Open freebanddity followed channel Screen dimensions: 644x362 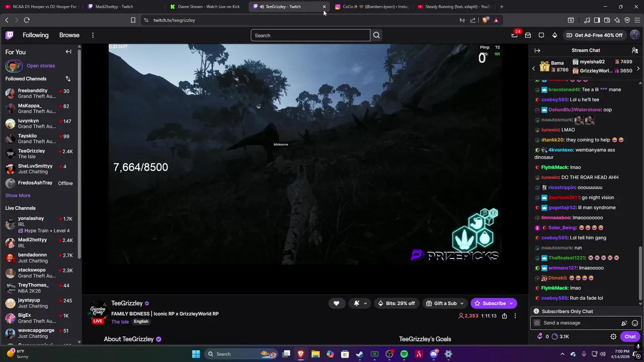(x=40, y=94)
